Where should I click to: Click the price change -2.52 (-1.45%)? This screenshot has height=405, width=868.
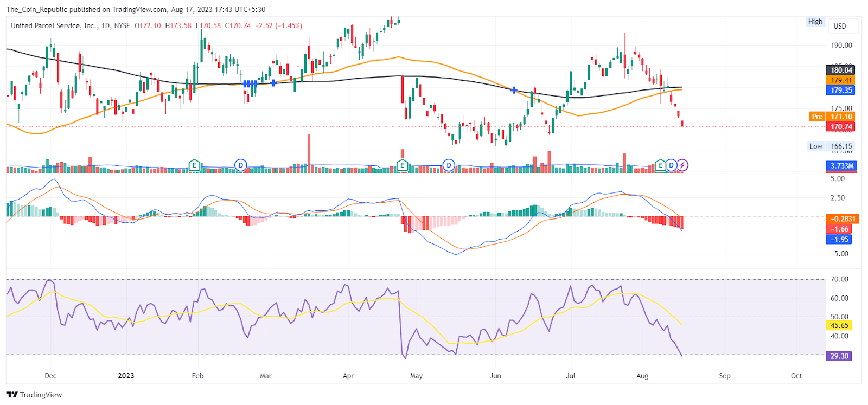(279, 25)
